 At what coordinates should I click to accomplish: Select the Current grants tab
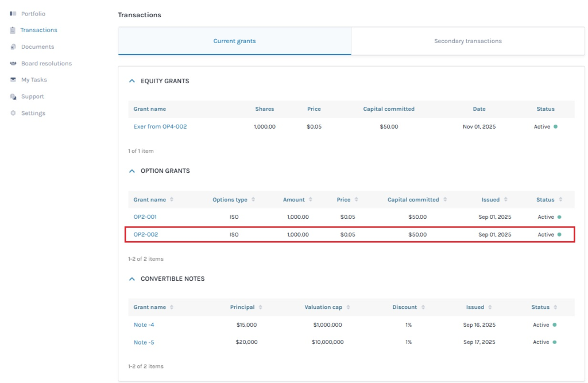(x=234, y=41)
